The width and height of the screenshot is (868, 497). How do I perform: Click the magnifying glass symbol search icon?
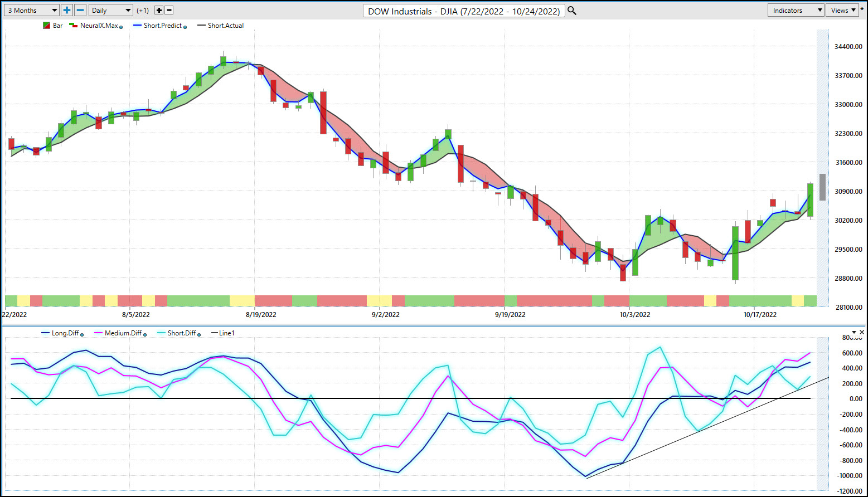pyautogui.click(x=571, y=11)
